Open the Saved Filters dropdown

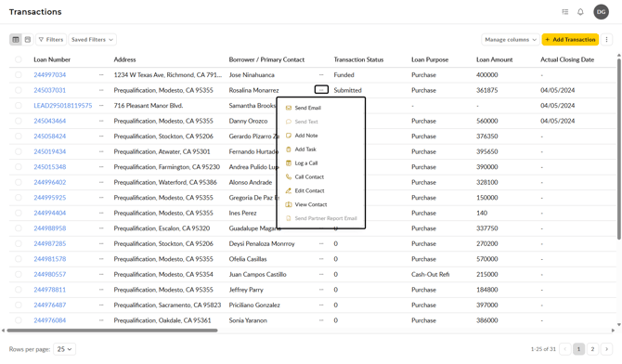[92, 39]
